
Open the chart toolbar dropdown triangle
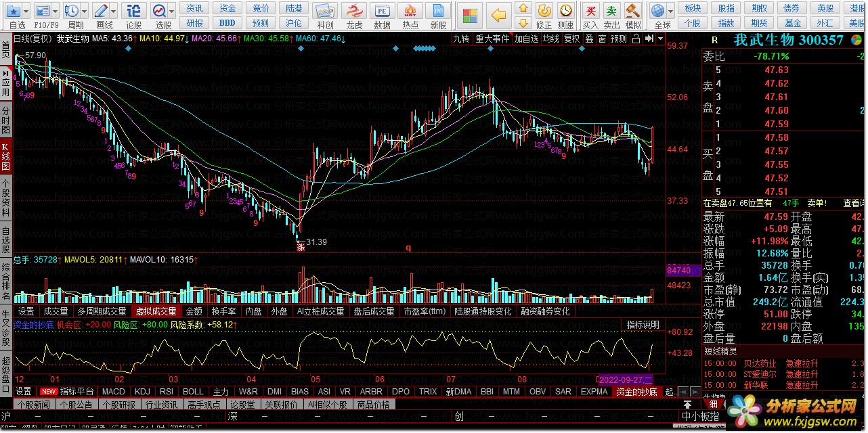(660, 39)
